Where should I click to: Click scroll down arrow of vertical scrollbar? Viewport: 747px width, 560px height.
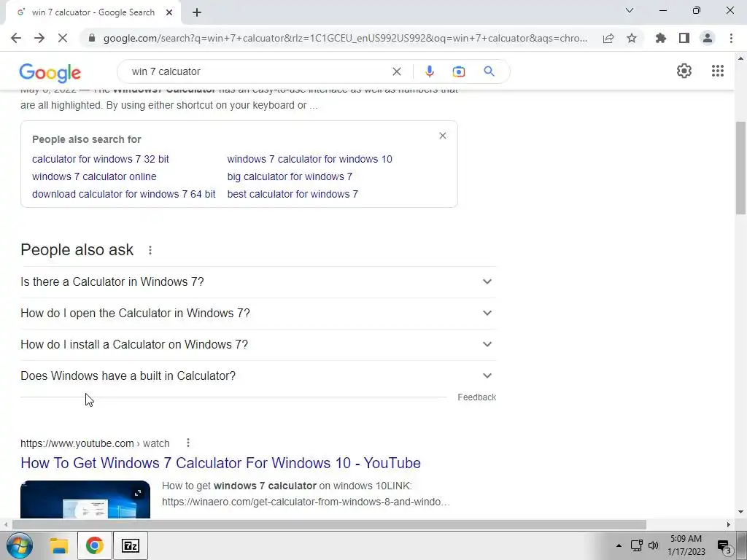tap(741, 513)
